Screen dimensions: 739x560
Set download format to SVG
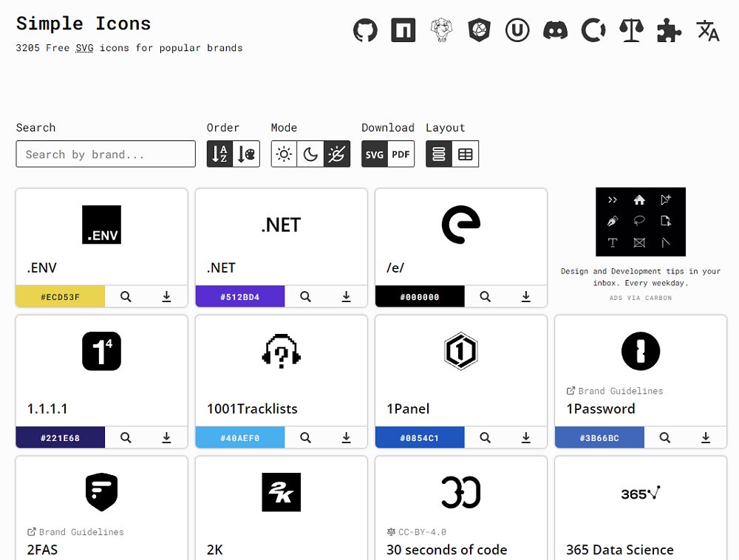coord(374,154)
